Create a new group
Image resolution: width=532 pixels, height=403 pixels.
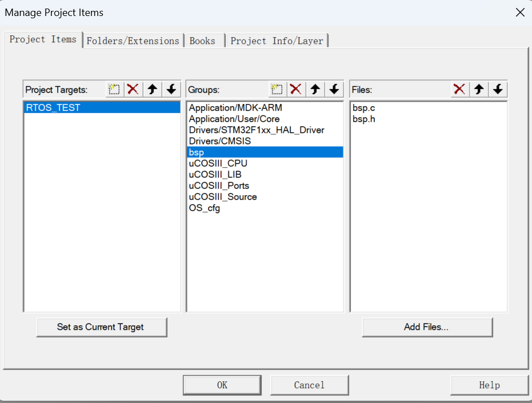coord(277,90)
